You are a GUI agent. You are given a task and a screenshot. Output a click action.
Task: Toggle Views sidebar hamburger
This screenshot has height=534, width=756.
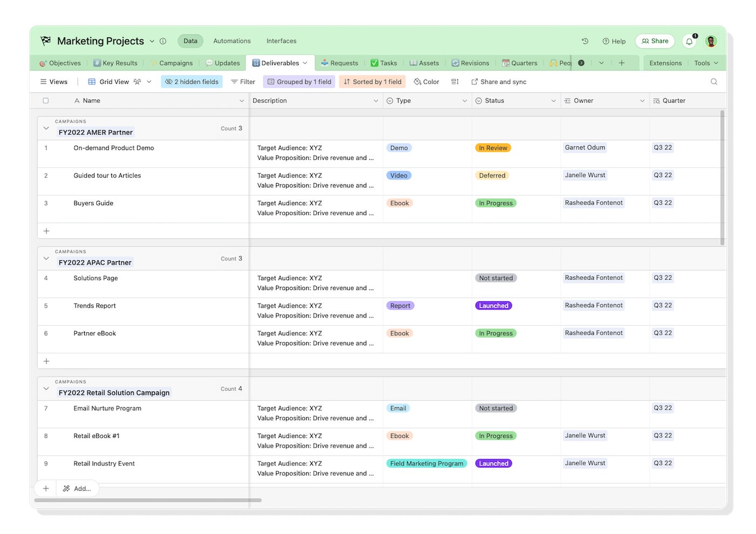53,82
